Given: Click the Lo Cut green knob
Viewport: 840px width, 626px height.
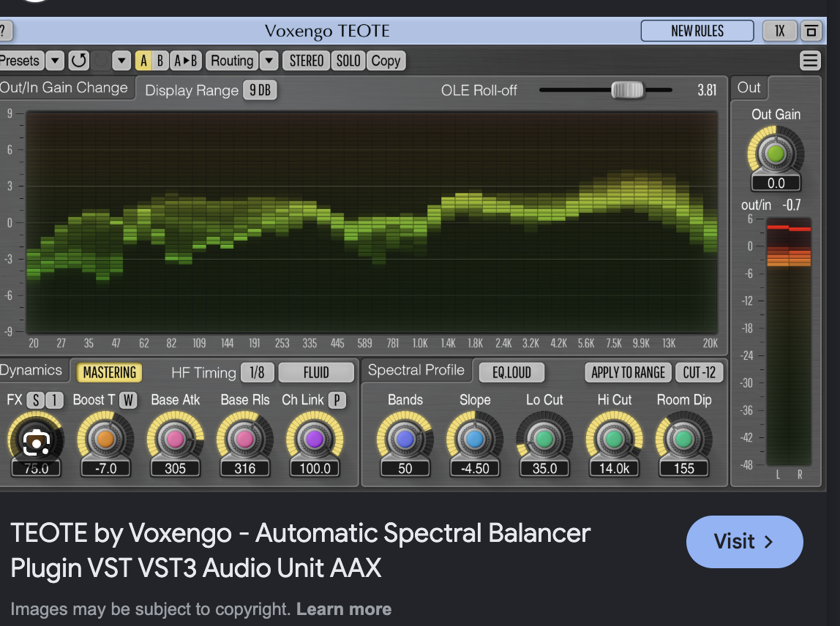Looking at the screenshot, I should (544, 439).
